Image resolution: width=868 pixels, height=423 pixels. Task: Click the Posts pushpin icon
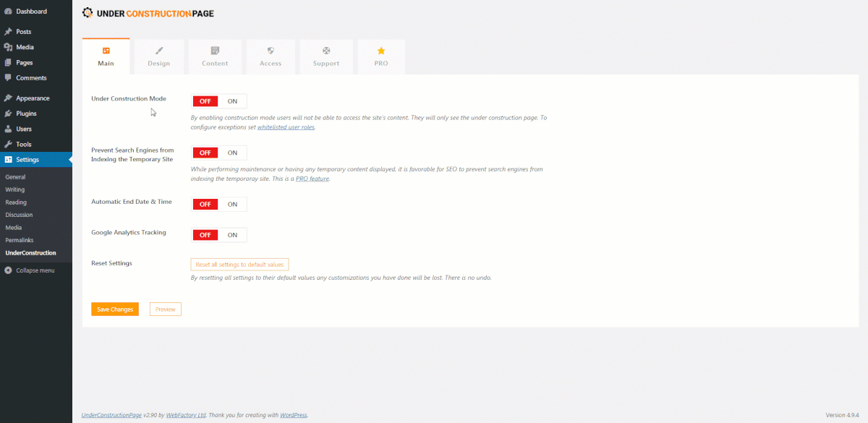(x=8, y=32)
